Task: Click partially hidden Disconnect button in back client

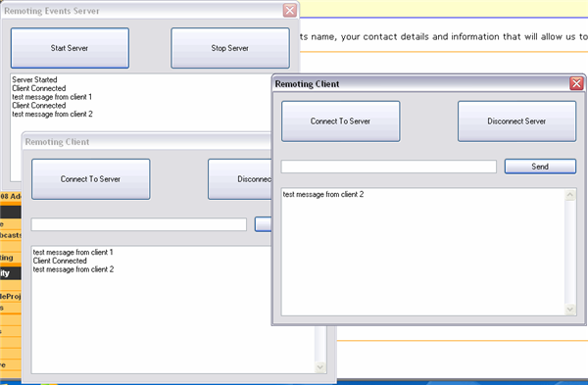Action: [240, 179]
